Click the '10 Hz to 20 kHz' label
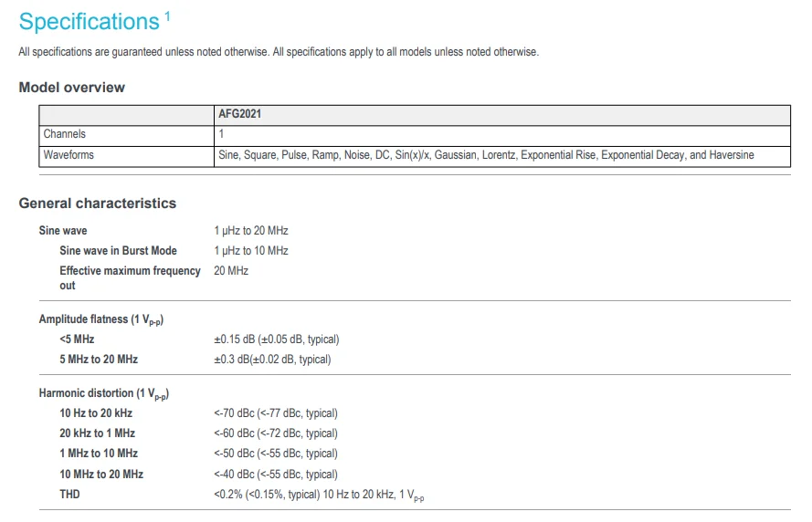Screen dimensions: 812x522 (96, 413)
